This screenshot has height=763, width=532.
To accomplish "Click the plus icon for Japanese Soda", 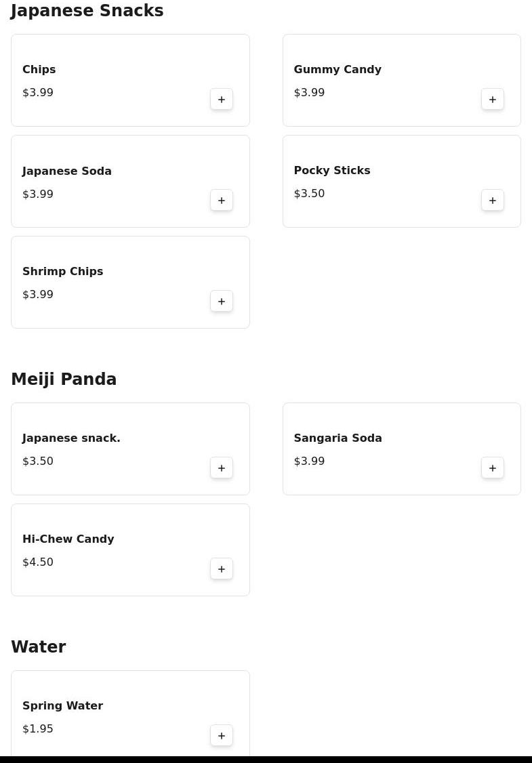I will pos(222,201).
